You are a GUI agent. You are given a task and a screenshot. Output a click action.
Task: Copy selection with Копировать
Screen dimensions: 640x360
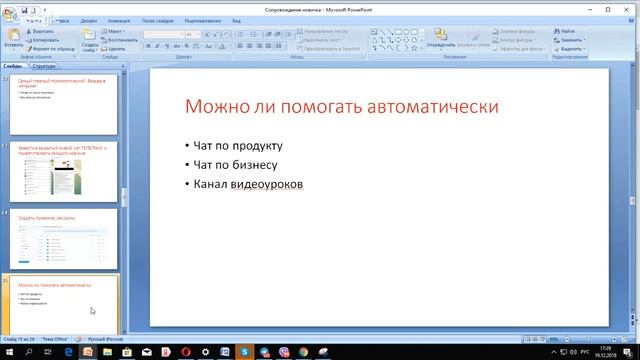point(42,40)
